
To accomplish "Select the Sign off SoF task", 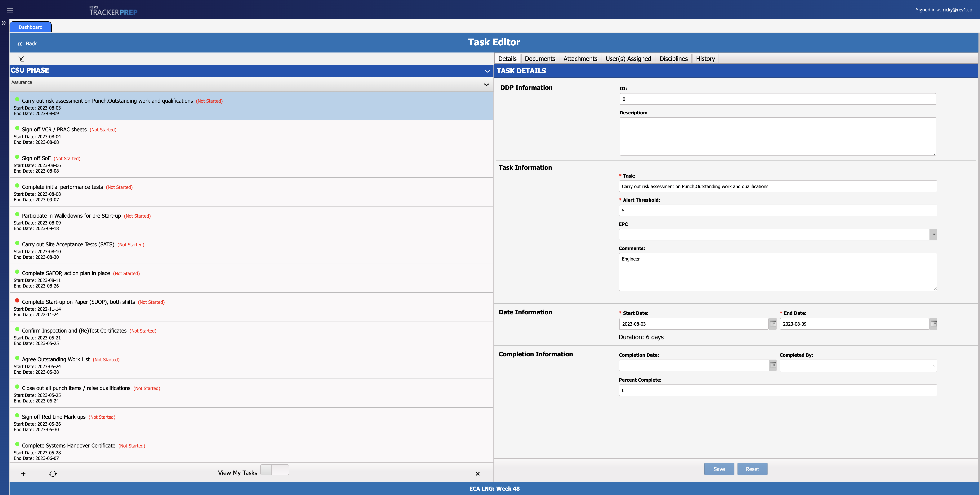I will click(x=36, y=158).
